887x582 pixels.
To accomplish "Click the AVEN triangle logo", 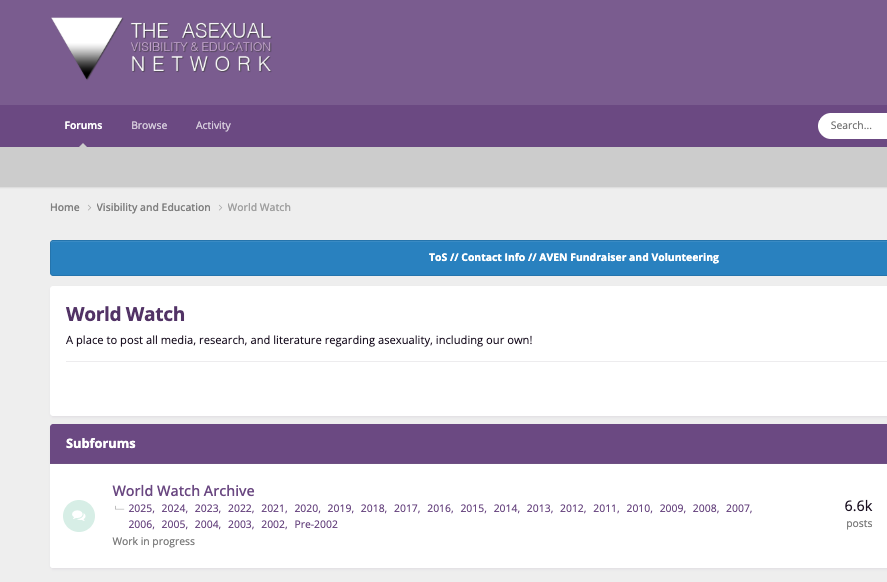I will (x=86, y=45).
